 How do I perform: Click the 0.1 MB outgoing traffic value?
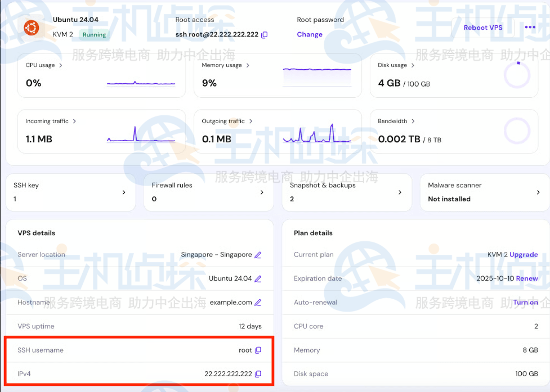(216, 139)
